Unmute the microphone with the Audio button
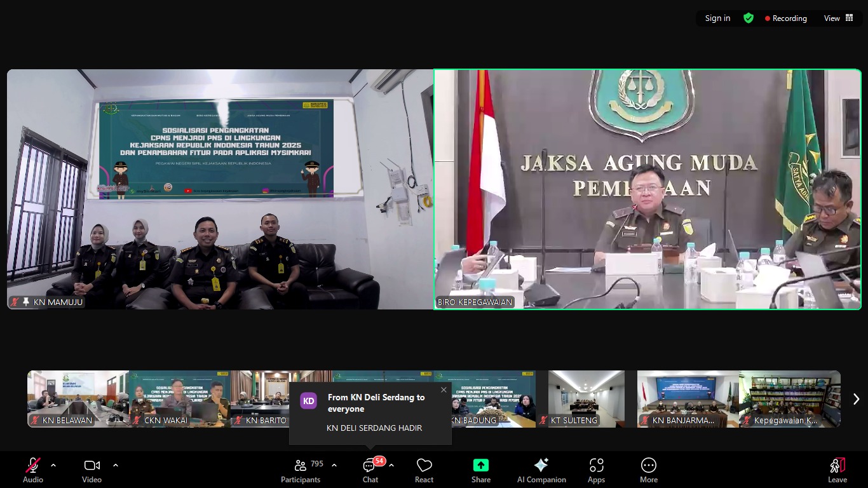The height and width of the screenshot is (488, 868). click(x=33, y=471)
